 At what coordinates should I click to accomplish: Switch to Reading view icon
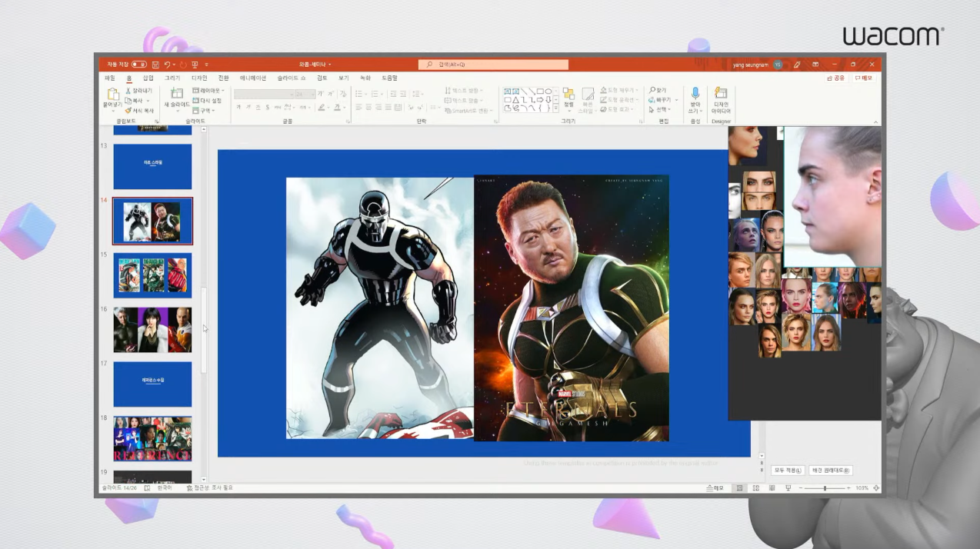pos(772,488)
